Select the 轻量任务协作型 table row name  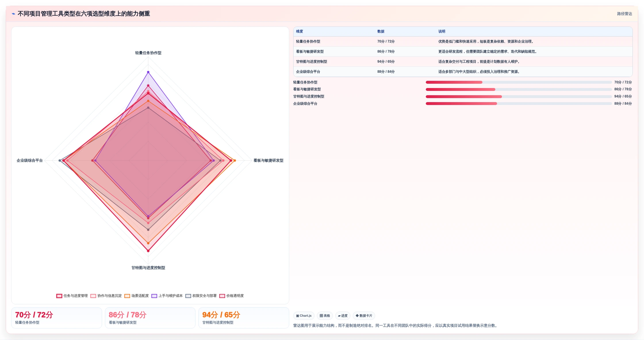[308, 41]
